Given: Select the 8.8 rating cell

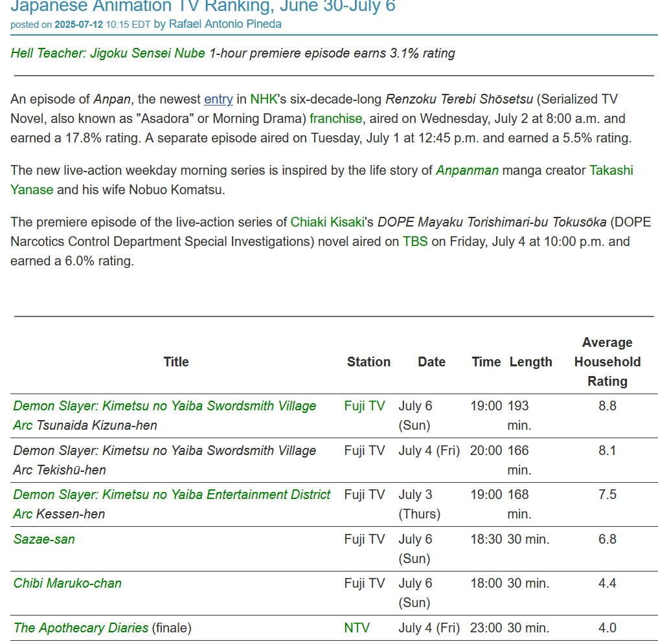Looking at the screenshot, I should click(607, 406).
